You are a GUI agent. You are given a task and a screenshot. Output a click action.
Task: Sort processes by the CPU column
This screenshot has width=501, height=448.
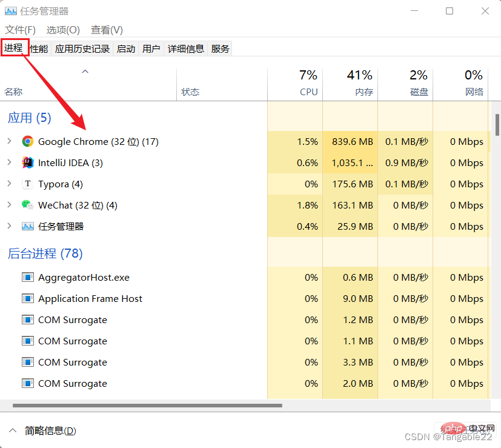pos(295,84)
